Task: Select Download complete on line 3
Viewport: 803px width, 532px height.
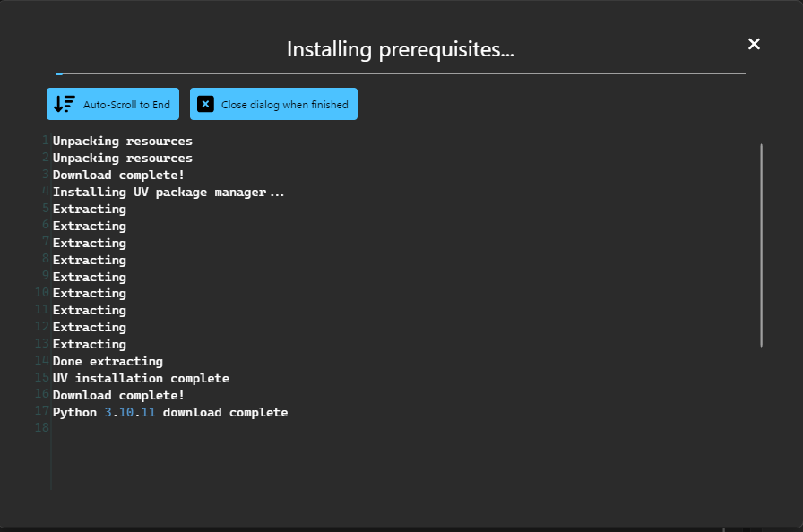Action: point(118,175)
